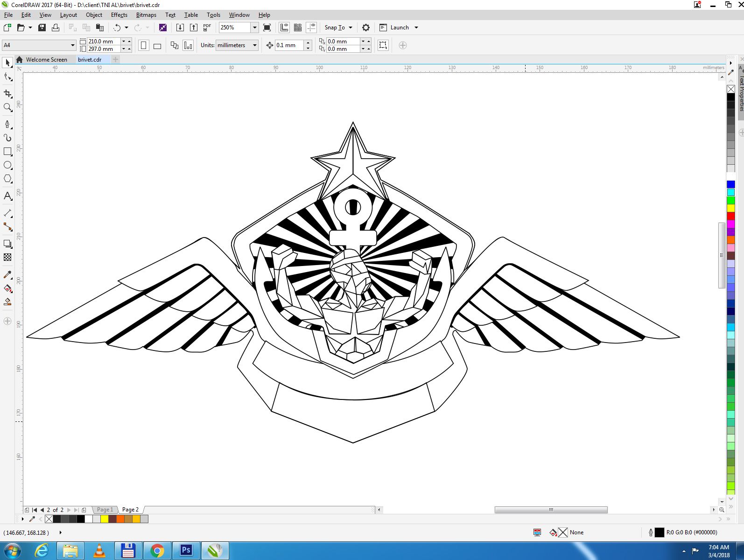This screenshot has width=744, height=560.
Task: Set page orientation to portrait
Action: (144, 45)
